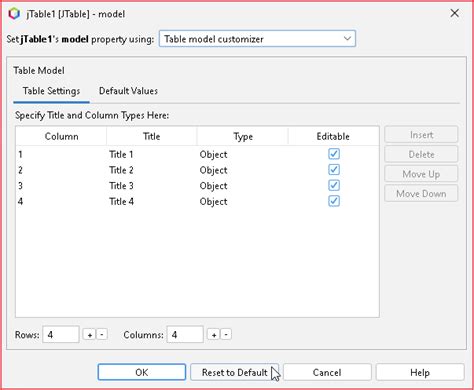
Task: Toggle Editable checkbox for Title 1
Action: pyautogui.click(x=334, y=154)
